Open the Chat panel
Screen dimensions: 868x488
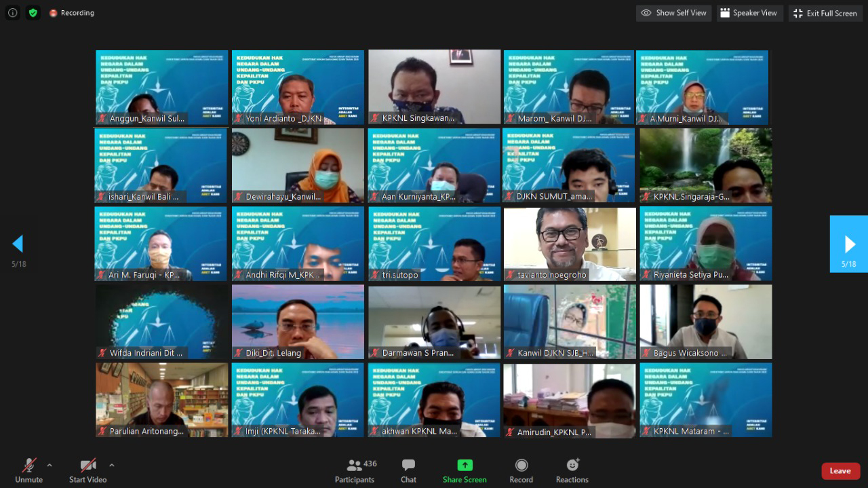[x=408, y=470]
